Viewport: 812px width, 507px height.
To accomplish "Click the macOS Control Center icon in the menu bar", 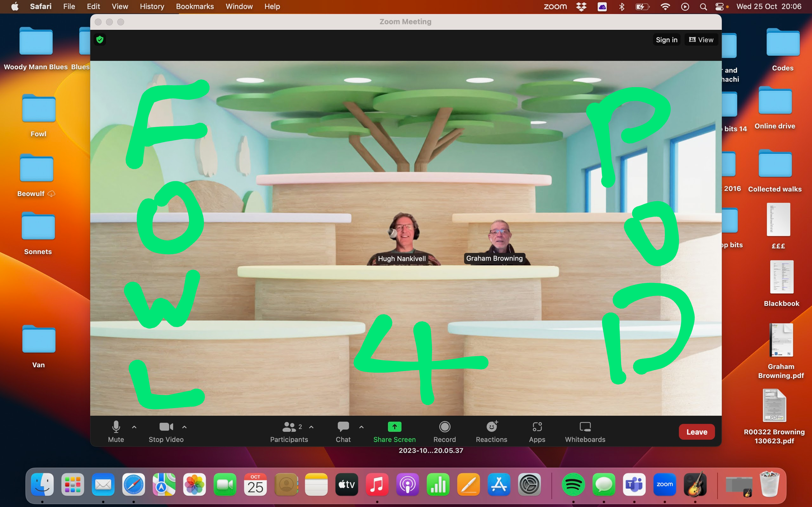I will pos(719,6).
